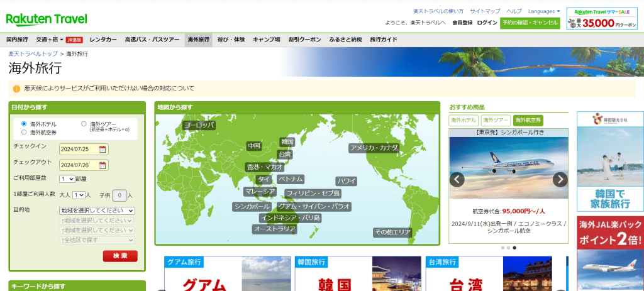Open the check-in calendar icon
The image size is (644, 291).
point(103,150)
